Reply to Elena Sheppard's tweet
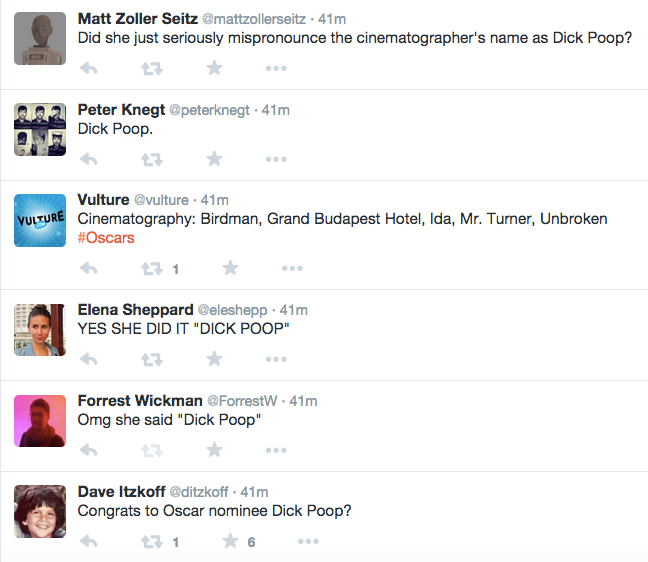 click(x=88, y=359)
